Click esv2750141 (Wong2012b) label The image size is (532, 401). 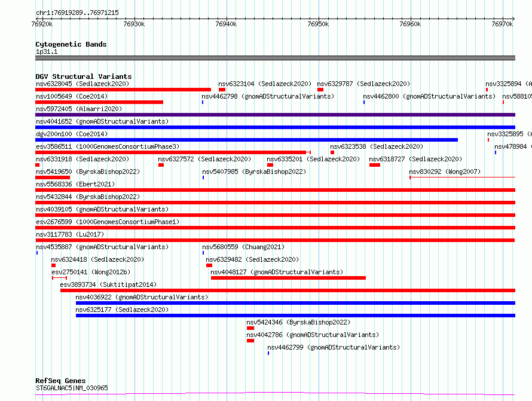click(91, 272)
